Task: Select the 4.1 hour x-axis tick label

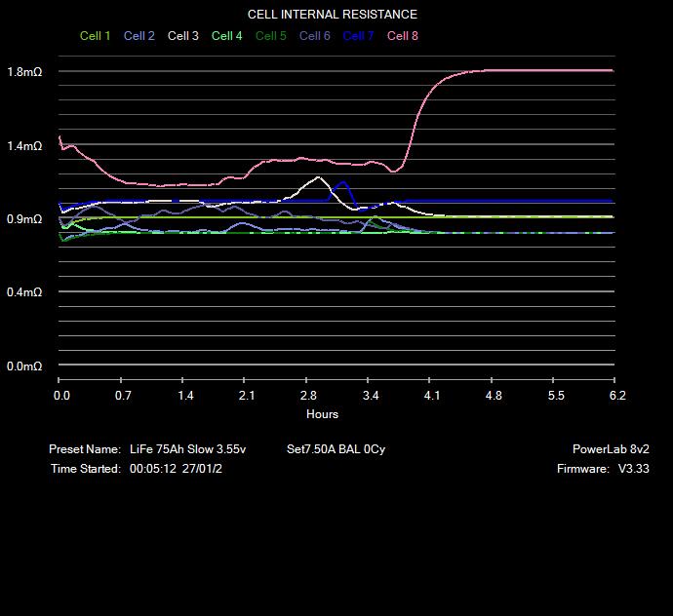Action: pyautogui.click(x=432, y=396)
